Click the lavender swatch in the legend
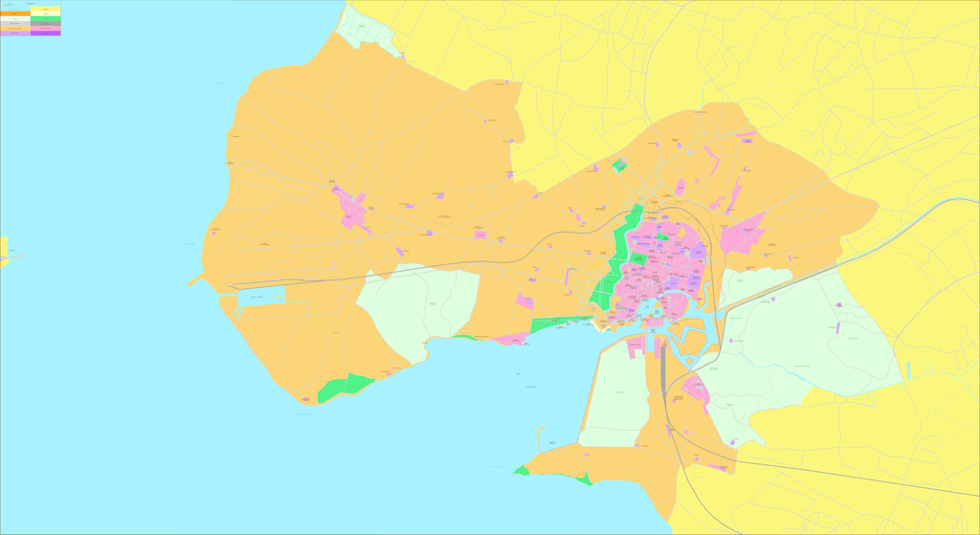980x535 pixels. pyautogui.click(x=15, y=33)
